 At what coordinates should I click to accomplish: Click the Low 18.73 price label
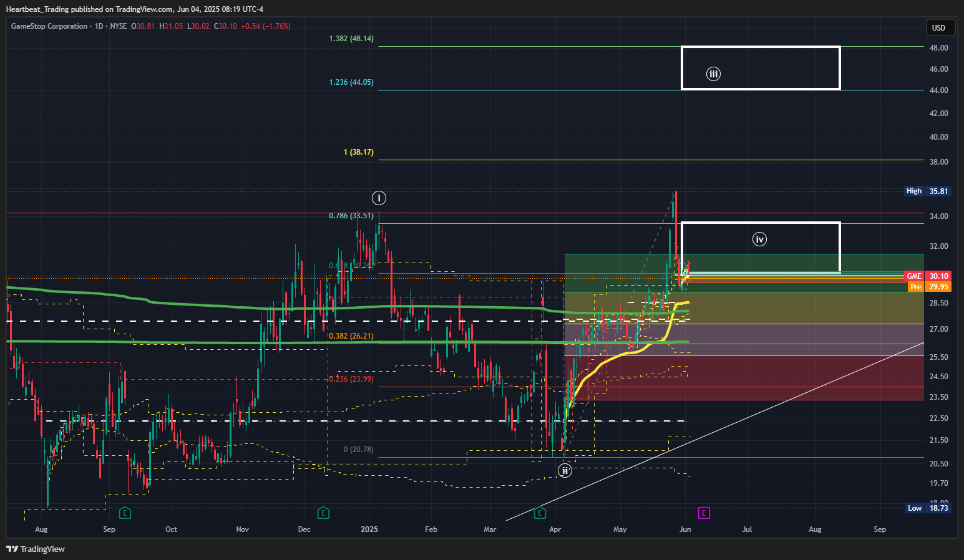click(x=928, y=508)
